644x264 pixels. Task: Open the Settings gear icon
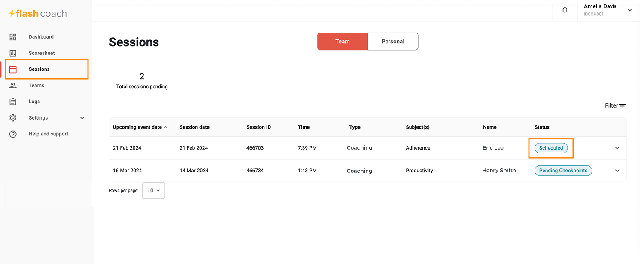(13, 118)
